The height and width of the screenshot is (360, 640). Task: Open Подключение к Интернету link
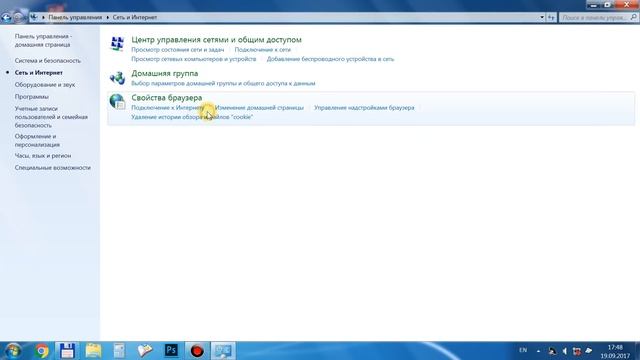point(167,108)
